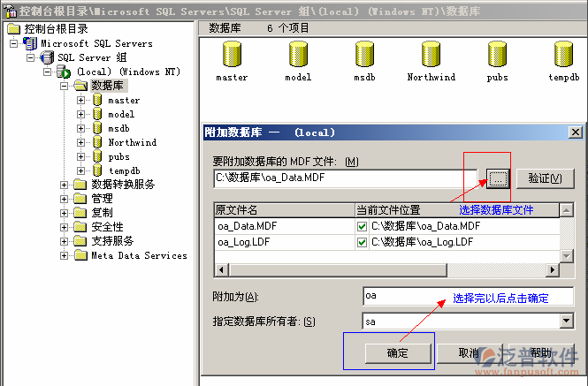Image resolution: width=588 pixels, height=386 pixels.
Task: Select the 管理 folder icon
Action: (x=80, y=199)
